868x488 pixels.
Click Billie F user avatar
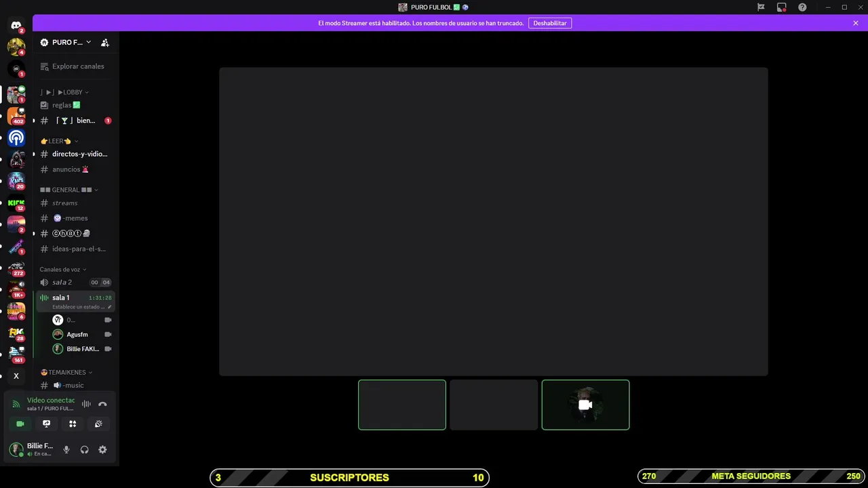pyautogui.click(x=16, y=449)
